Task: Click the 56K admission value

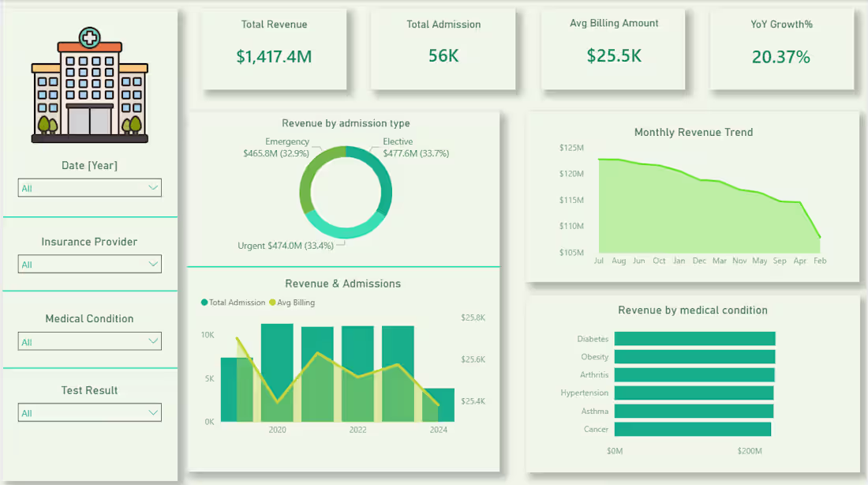Action: (x=443, y=56)
